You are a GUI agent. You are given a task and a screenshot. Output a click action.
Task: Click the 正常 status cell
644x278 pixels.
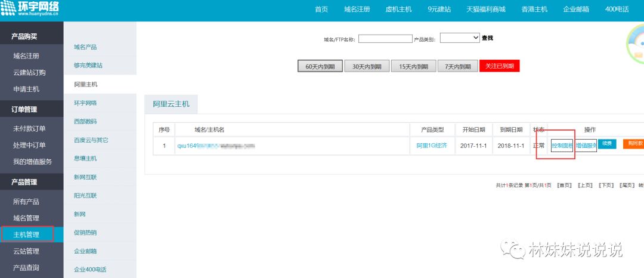(538, 146)
